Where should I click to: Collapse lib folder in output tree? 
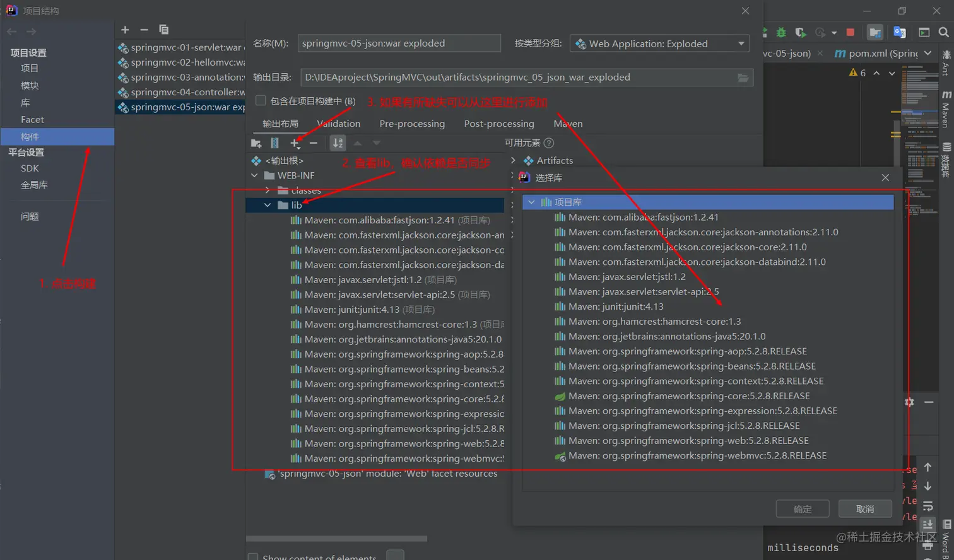[x=268, y=206]
